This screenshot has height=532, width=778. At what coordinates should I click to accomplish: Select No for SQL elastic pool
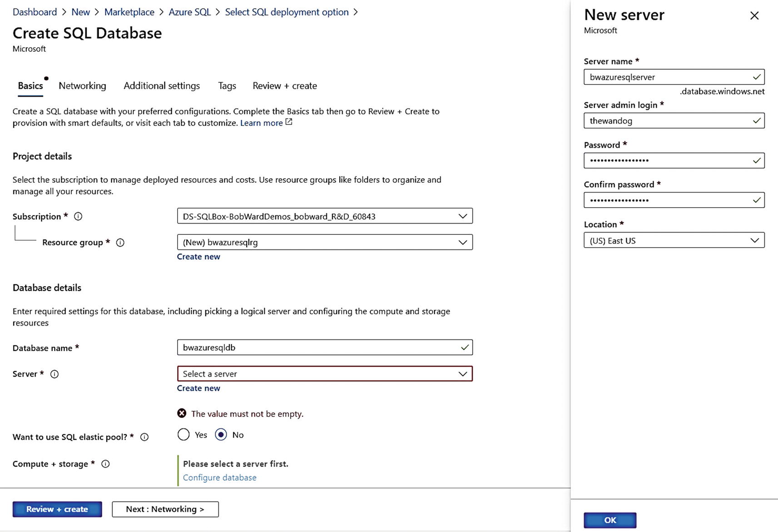tap(221, 435)
